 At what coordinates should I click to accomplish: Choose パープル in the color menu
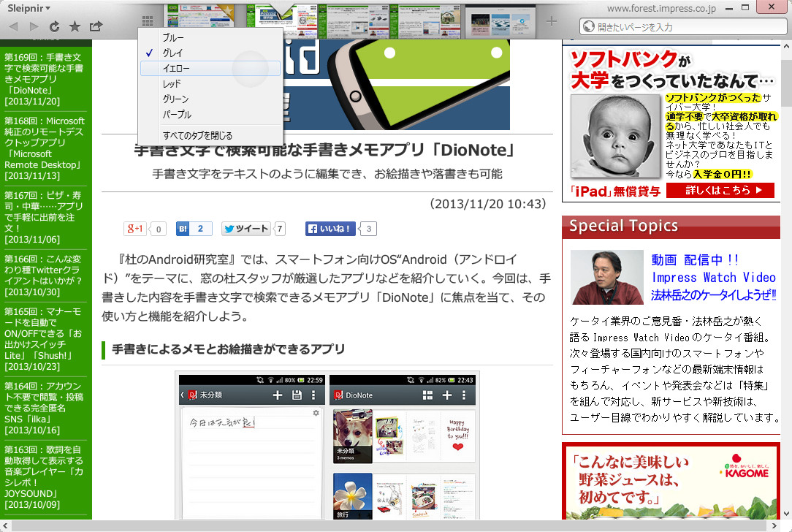click(x=210, y=115)
